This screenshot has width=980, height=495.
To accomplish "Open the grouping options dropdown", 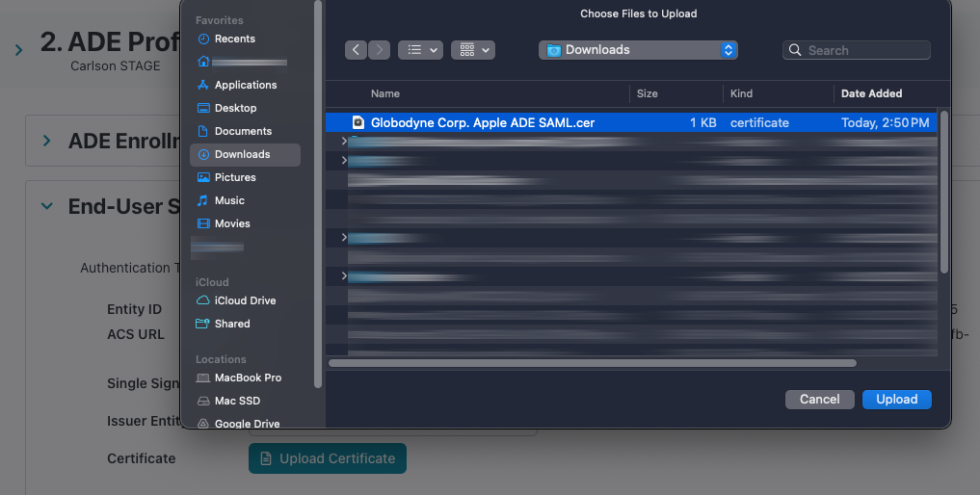I will coord(473,50).
